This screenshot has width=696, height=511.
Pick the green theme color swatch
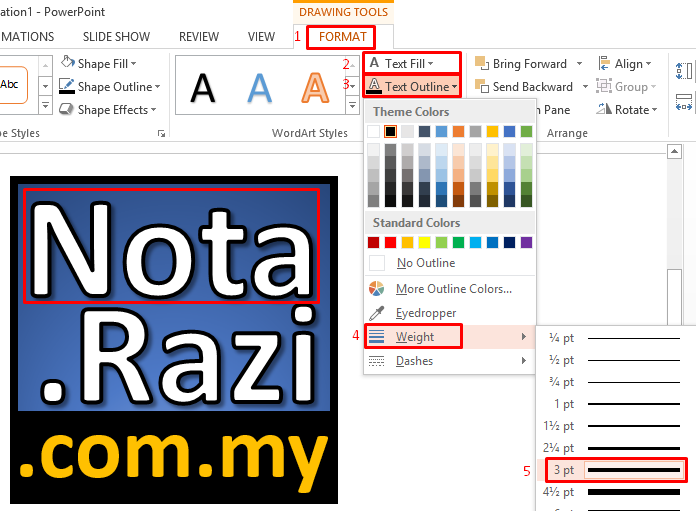coord(526,131)
